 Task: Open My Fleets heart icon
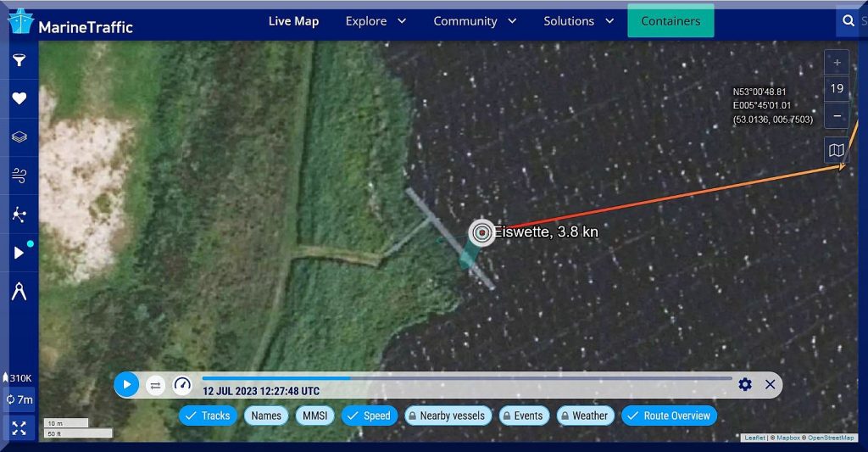click(19, 98)
